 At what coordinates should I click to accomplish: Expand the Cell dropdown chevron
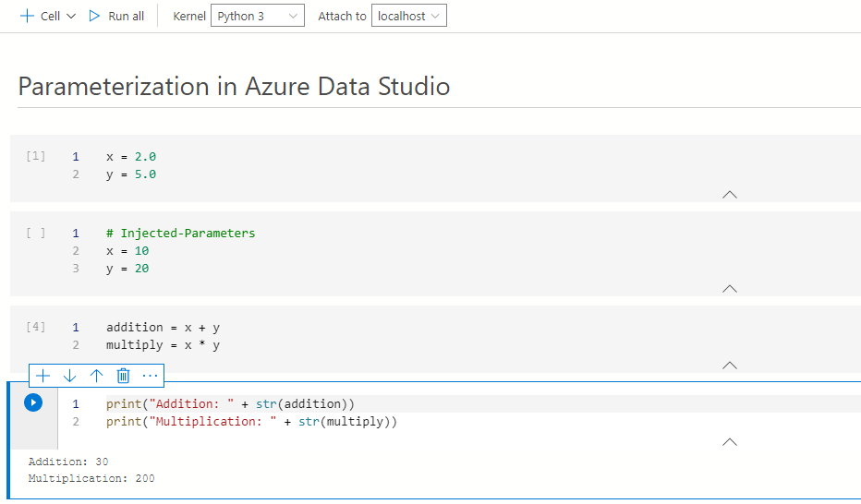point(71,17)
